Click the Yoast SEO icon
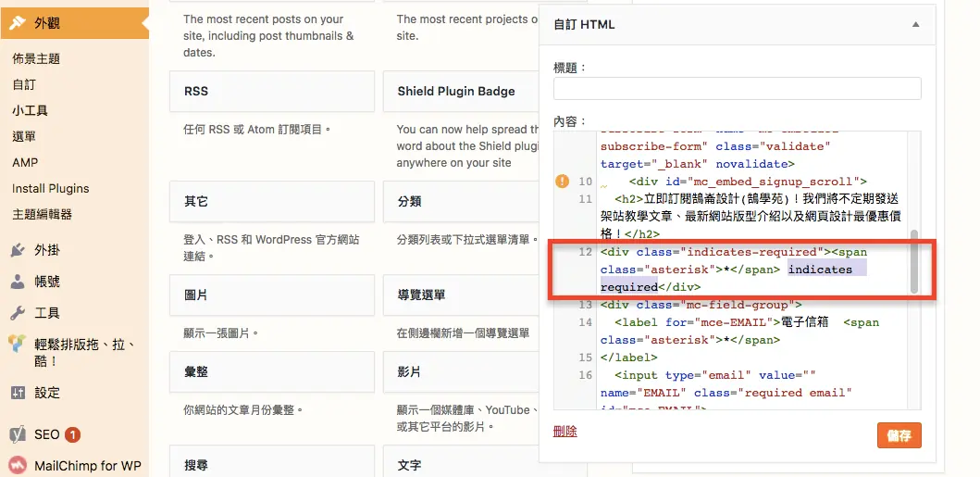The image size is (980, 477). (x=18, y=434)
